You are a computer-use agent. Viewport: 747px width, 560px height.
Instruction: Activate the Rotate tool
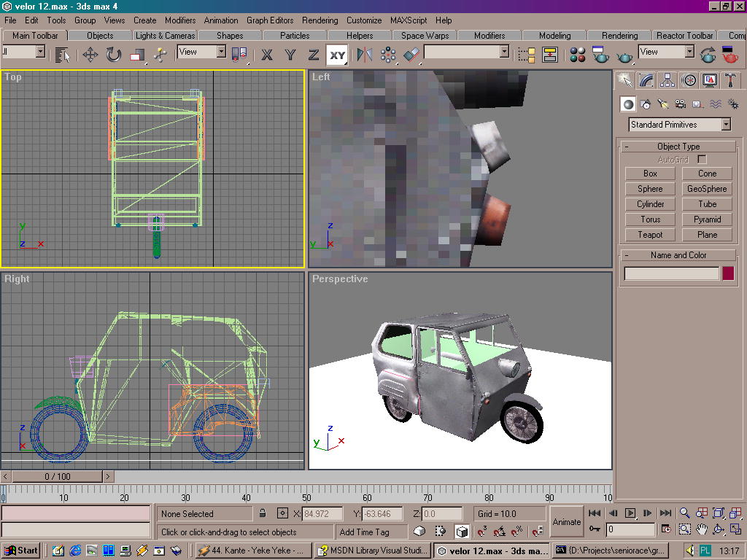tap(114, 55)
